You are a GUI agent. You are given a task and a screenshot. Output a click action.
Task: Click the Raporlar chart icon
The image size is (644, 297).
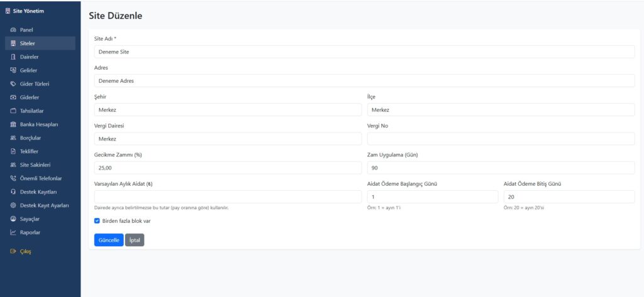coord(13,232)
